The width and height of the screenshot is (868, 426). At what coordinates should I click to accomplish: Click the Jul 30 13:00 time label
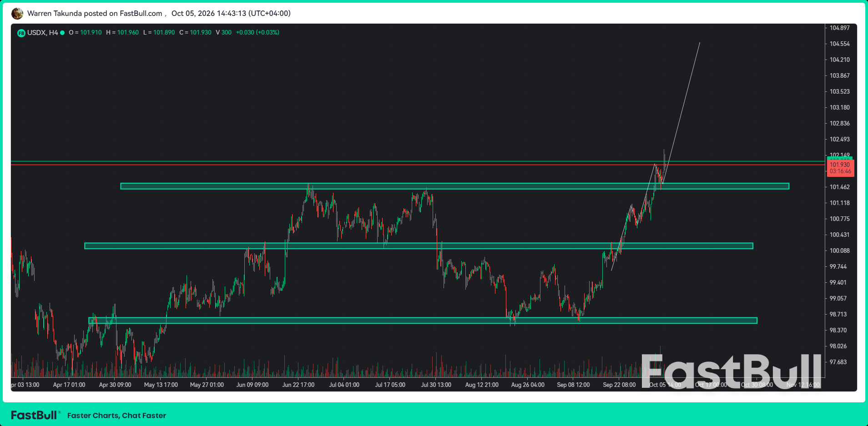436,385
